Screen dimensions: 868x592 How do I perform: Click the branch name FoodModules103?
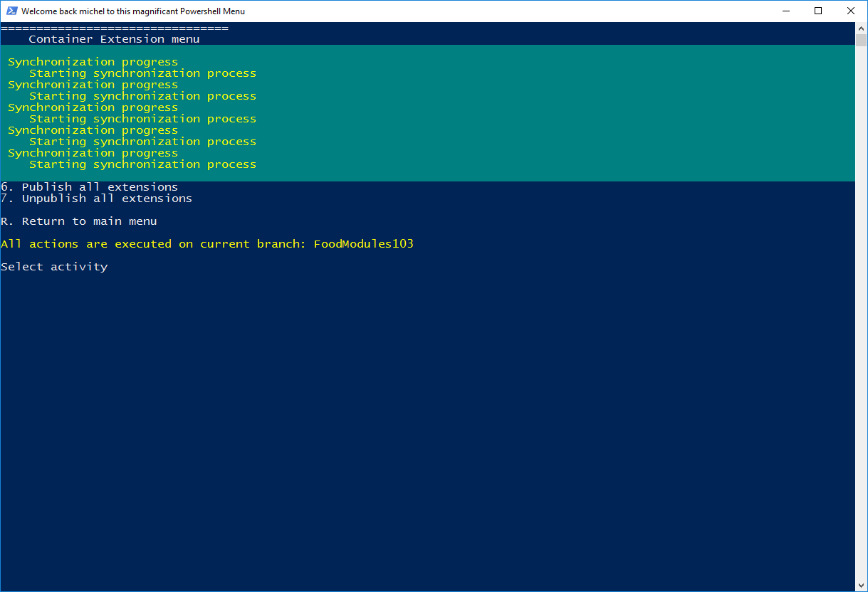pos(363,243)
